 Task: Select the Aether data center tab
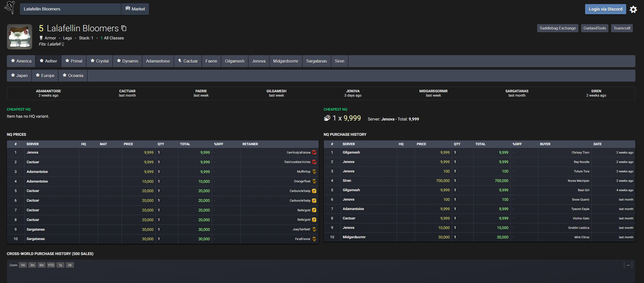[48, 61]
